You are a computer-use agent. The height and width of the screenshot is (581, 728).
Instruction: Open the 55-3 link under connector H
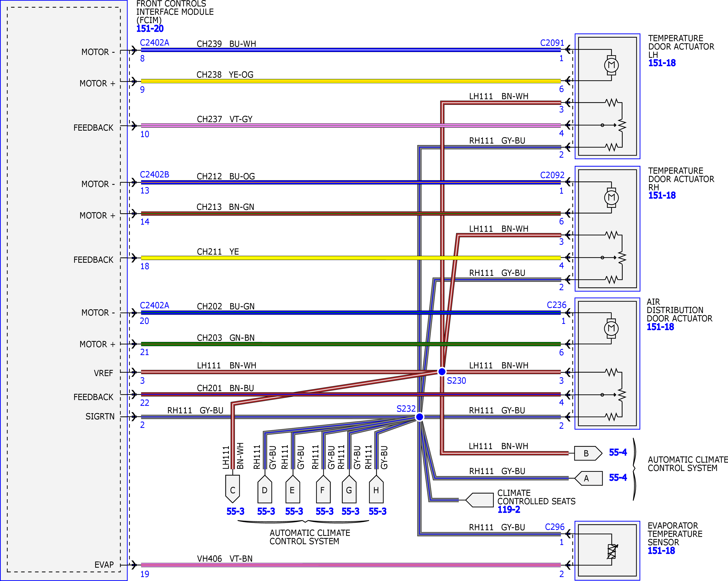click(377, 512)
